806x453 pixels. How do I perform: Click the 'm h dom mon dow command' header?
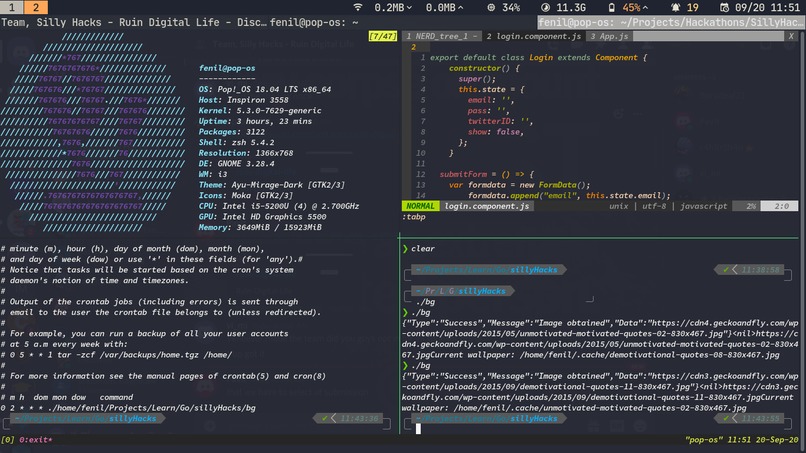(x=67, y=397)
